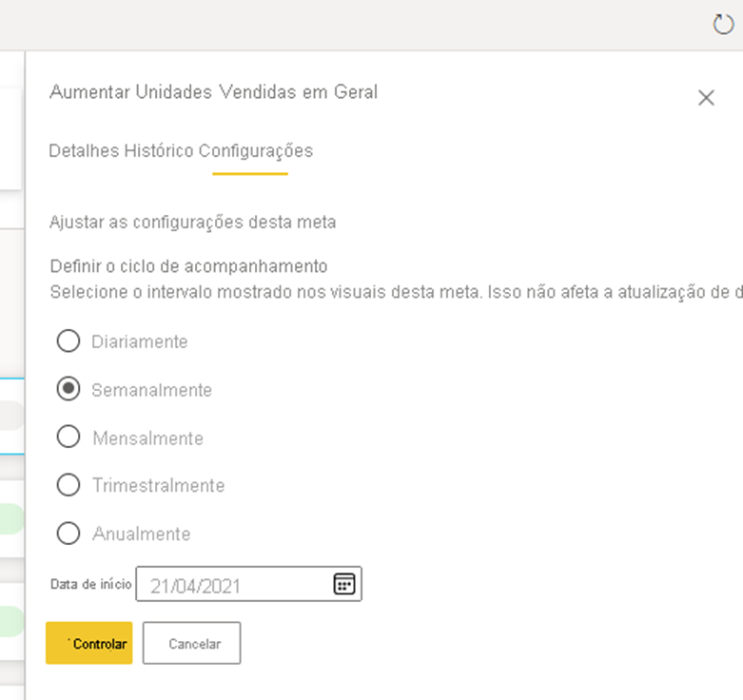The width and height of the screenshot is (743, 700).
Task: Click the 'Mensalmente' label text
Action: 147,438
